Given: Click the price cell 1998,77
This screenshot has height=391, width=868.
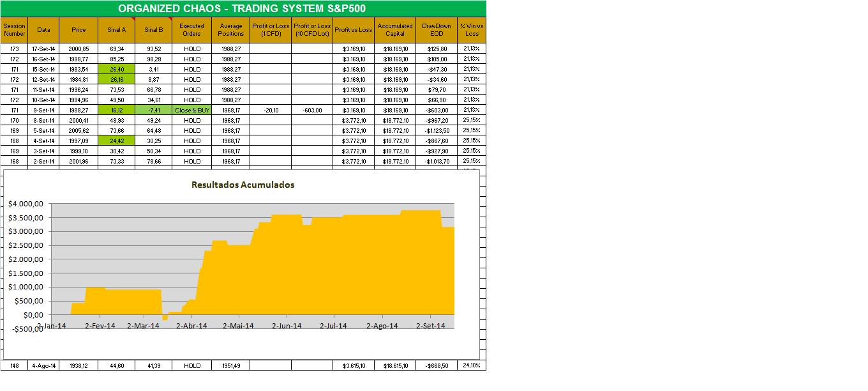Looking at the screenshot, I should click(x=79, y=59).
